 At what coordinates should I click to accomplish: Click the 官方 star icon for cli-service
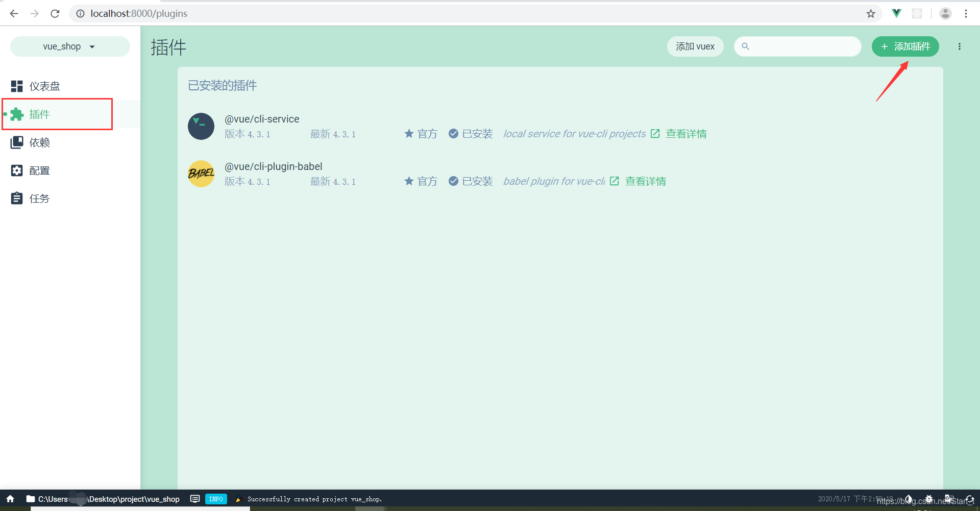(x=409, y=134)
